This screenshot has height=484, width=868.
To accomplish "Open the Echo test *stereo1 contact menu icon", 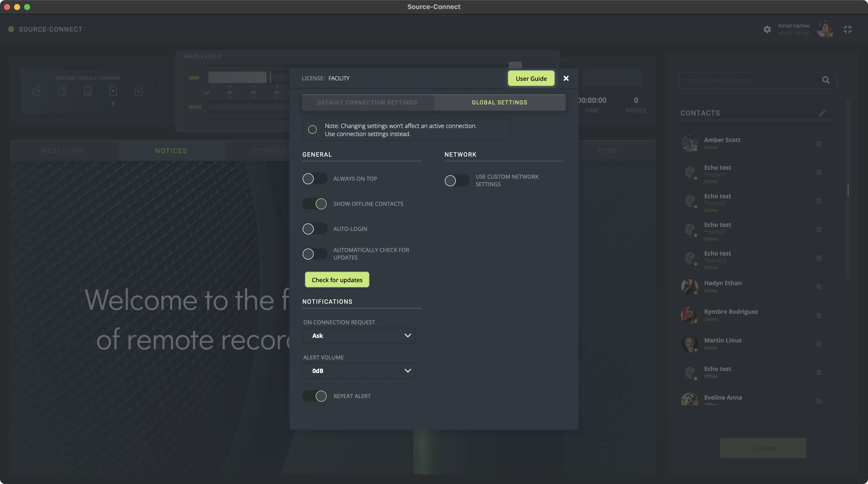I will [x=819, y=230].
